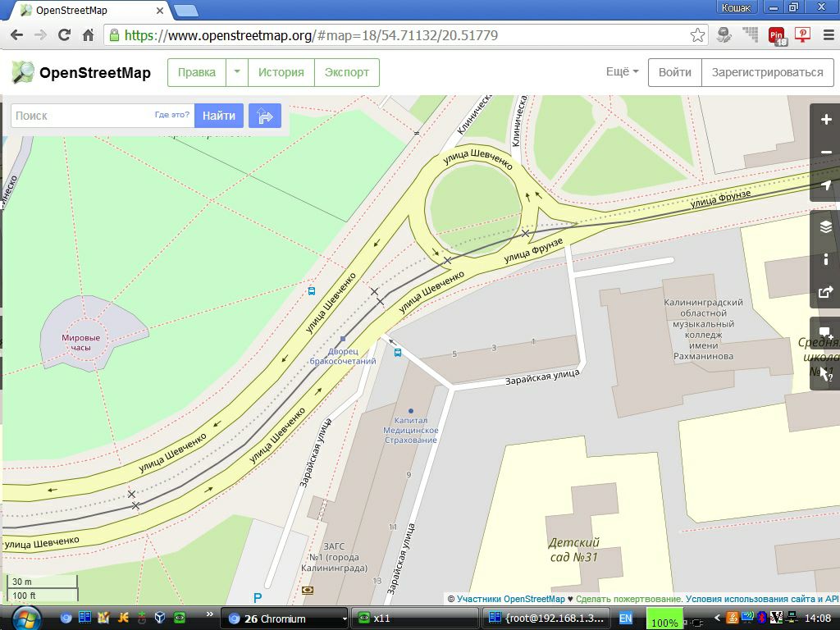The height and width of the screenshot is (630, 840).
Task: Click the Найти search button
Action: point(218,116)
